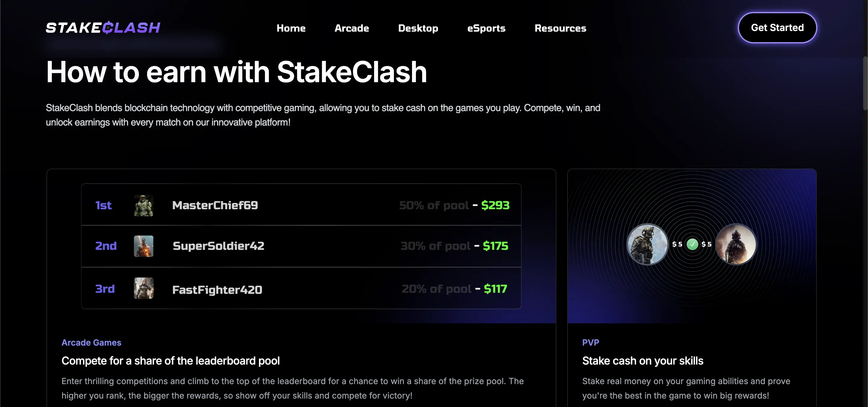Click the PVP label link

point(591,342)
